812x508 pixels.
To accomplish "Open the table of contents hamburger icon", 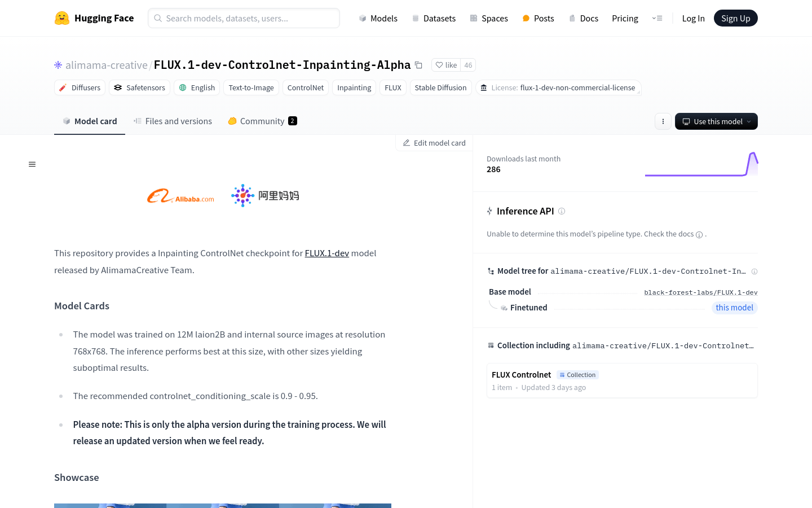I will pos(32,164).
